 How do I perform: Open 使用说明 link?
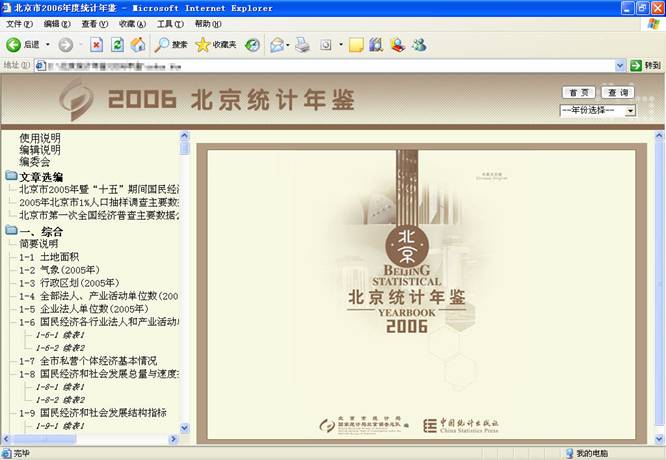[40, 138]
